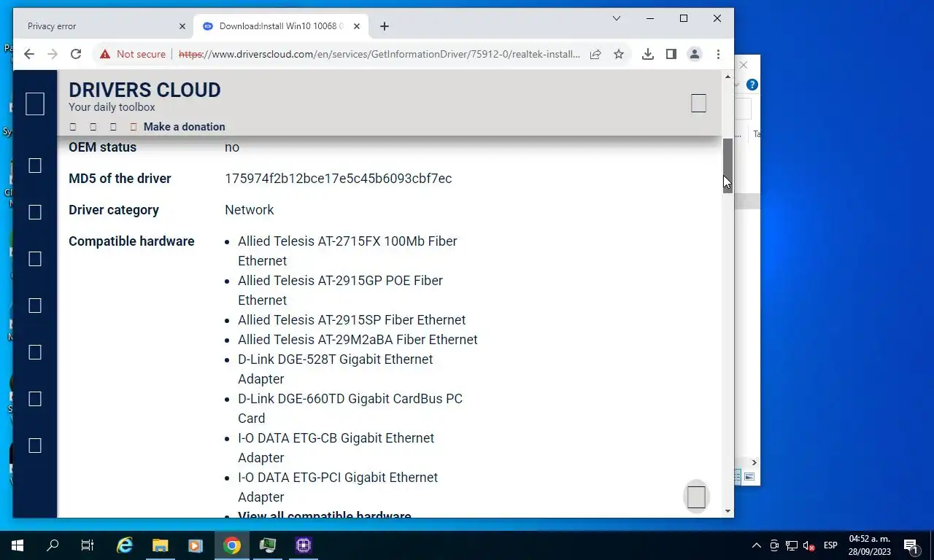Click the MD5 value 175974f2b12bce17e5c45b6093cbf7ec
Image resolution: width=934 pixels, height=560 pixels.
(338, 179)
